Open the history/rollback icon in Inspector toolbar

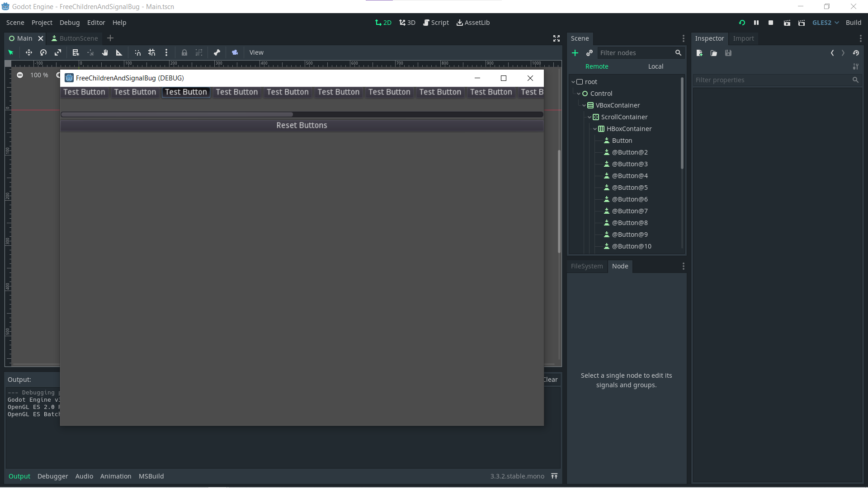coord(856,53)
